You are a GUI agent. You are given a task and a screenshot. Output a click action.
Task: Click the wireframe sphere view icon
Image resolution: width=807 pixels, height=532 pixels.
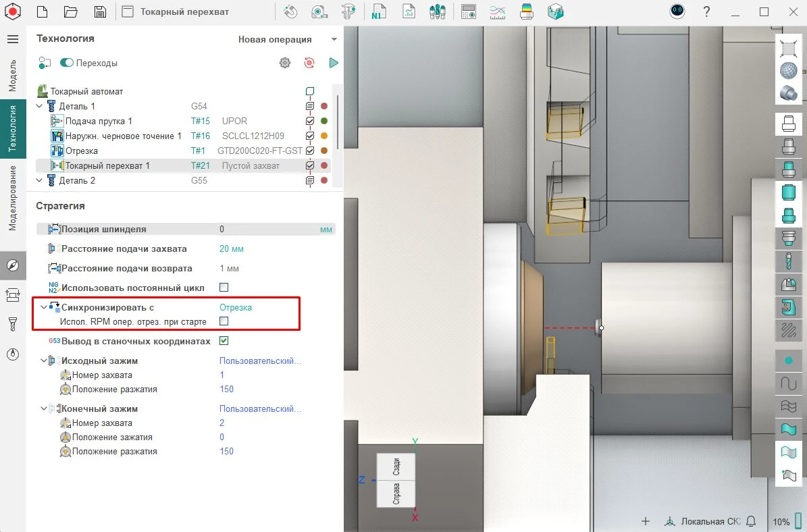point(788,71)
